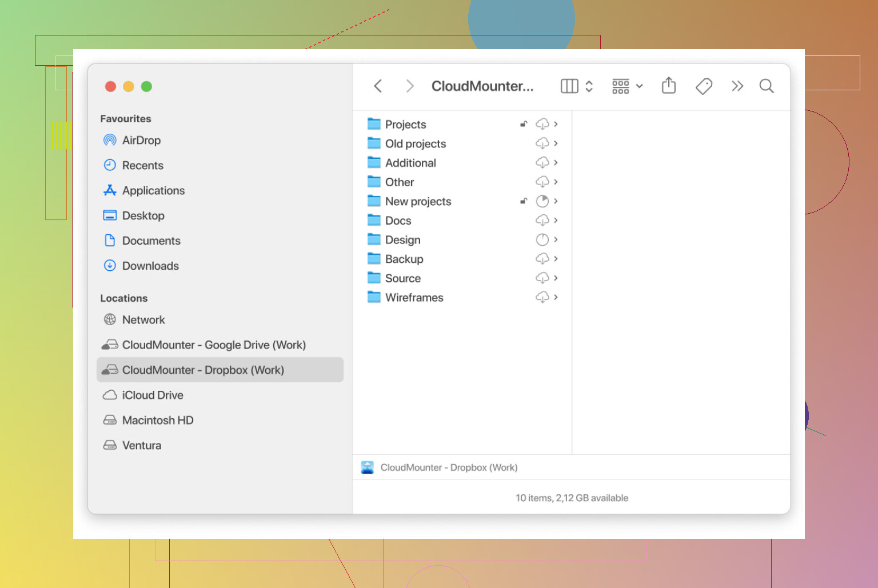This screenshot has width=878, height=588.
Task: Close the Finder window red button
Action: pyautogui.click(x=110, y=86)
